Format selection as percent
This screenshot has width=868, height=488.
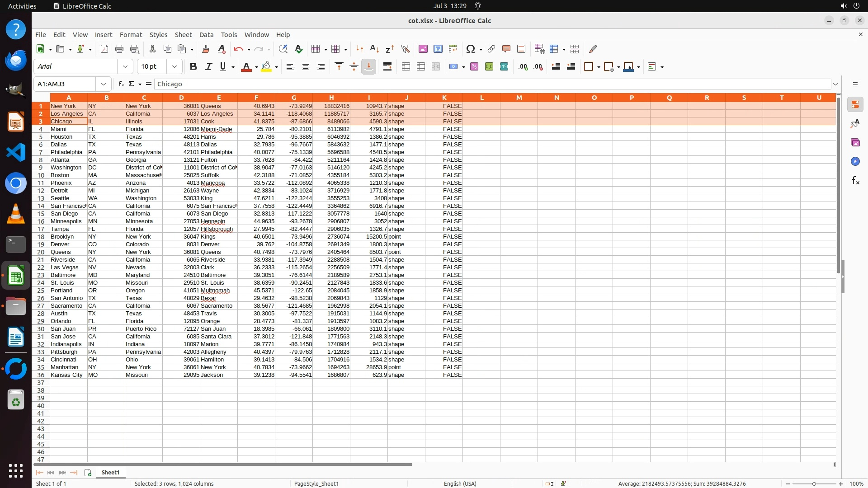474,66
